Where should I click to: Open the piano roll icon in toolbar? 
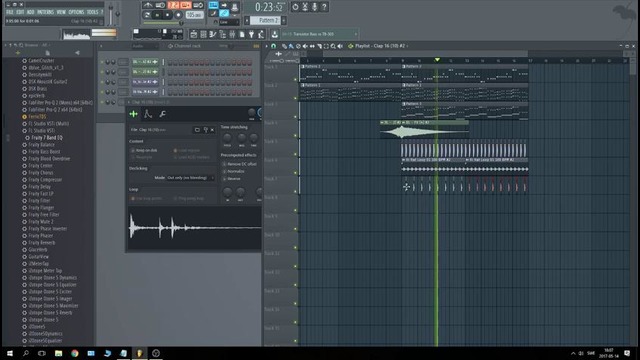[x=213, y=35]
